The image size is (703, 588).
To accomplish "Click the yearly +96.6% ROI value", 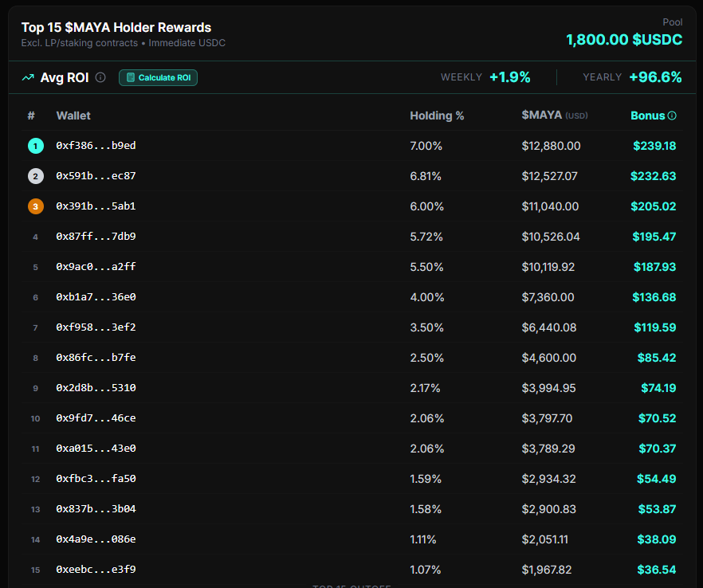I will [655, 77].
